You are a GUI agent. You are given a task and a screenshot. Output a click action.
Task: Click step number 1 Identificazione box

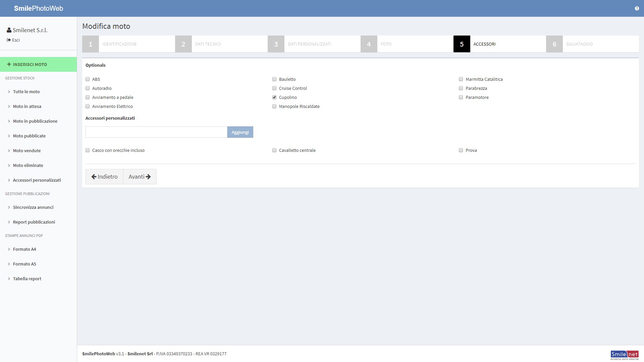pos(91,44)
